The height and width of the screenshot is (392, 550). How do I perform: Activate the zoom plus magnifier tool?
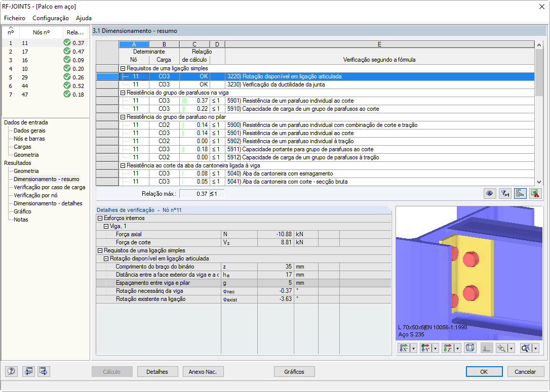click(501, 348)
